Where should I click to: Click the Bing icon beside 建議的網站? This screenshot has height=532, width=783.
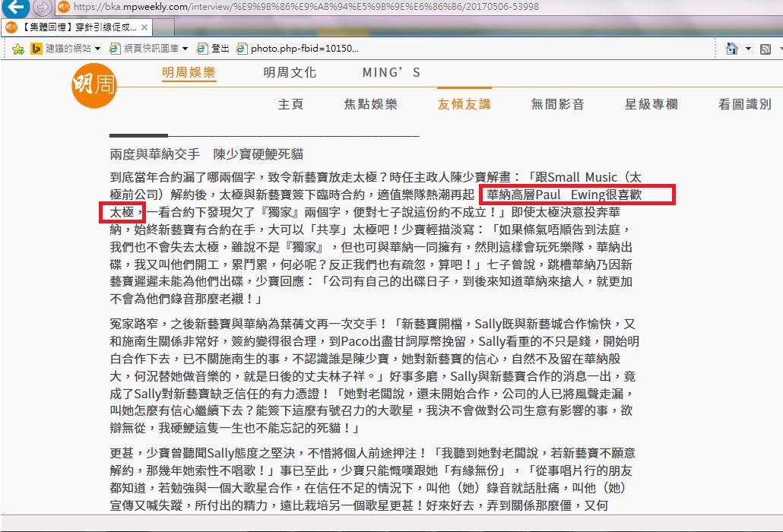[x=36, y=49]
